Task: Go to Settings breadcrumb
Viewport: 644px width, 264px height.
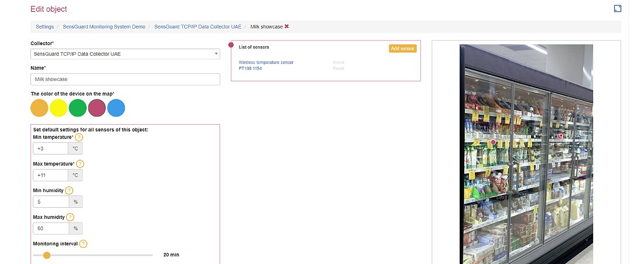Action: pyautogui.click(x=44, y=27)
